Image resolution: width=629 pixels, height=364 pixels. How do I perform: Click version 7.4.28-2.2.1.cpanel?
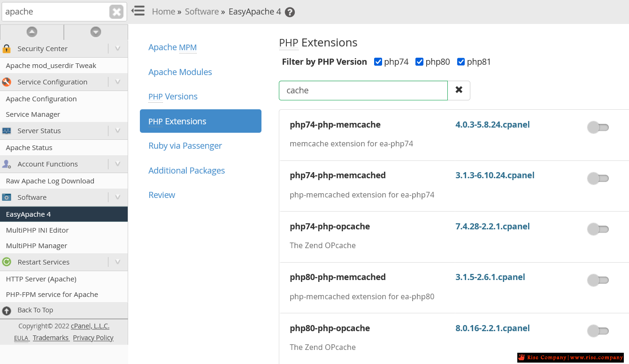492,227
